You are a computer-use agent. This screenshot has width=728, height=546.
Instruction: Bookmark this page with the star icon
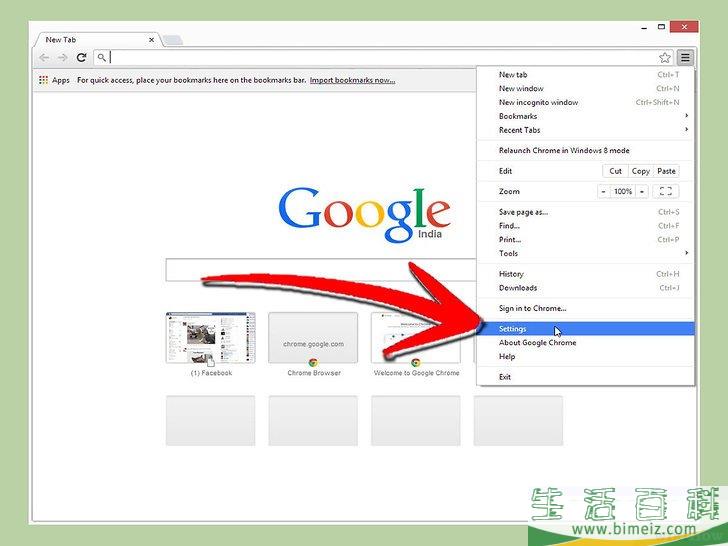(x=665, y=58)
